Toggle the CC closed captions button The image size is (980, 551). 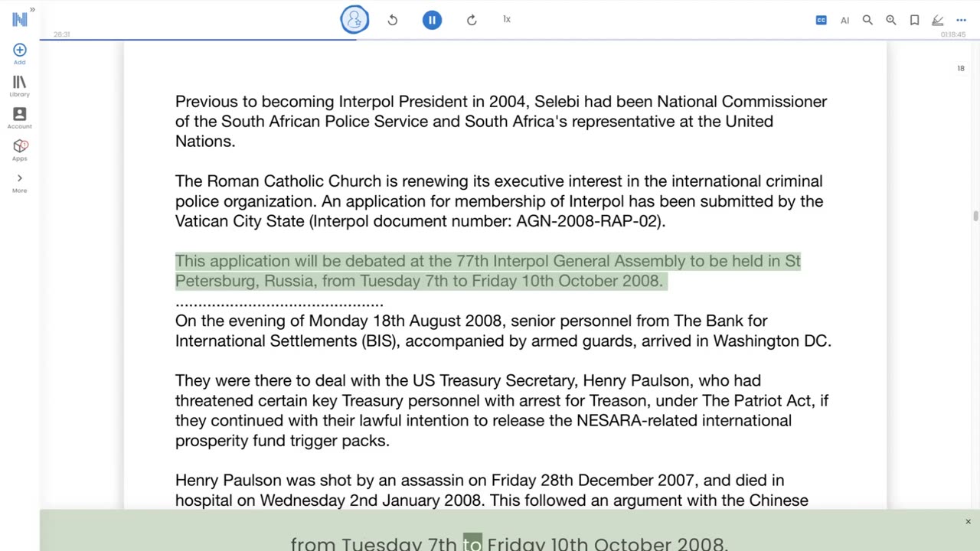click(x=821, y=20)
